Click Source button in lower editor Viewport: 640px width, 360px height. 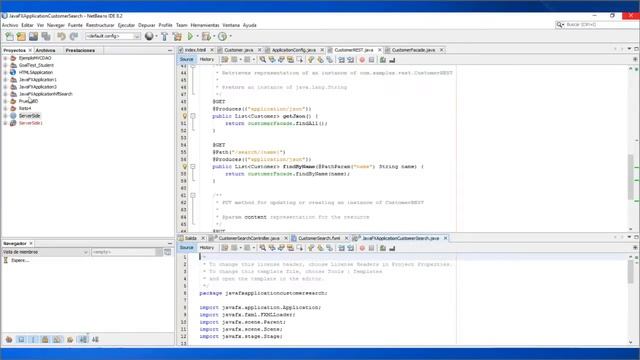click(x=187, y=248)
